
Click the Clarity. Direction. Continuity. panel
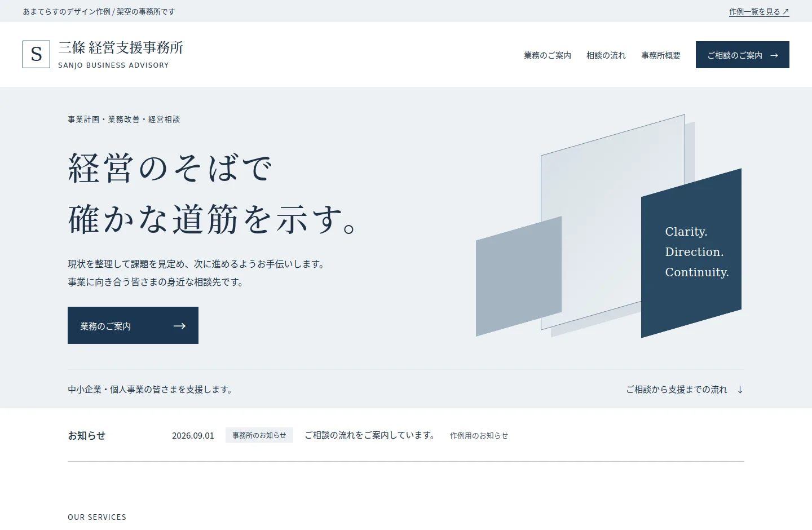pos(691,253)
